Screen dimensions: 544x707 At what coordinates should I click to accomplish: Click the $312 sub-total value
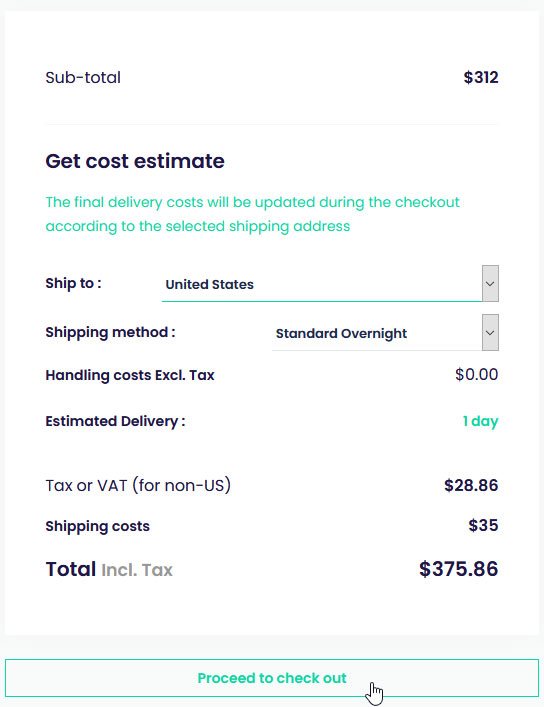point(481,78)
